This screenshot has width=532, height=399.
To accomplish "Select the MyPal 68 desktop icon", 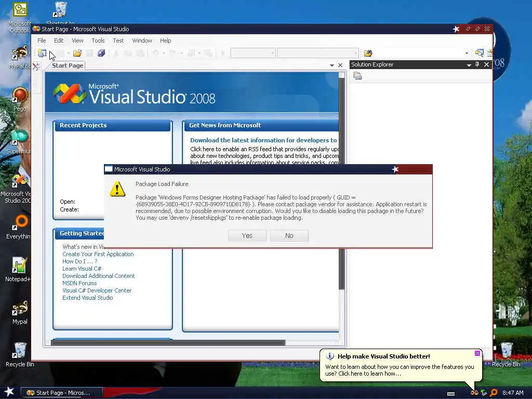I will click(x=20, y=57).
